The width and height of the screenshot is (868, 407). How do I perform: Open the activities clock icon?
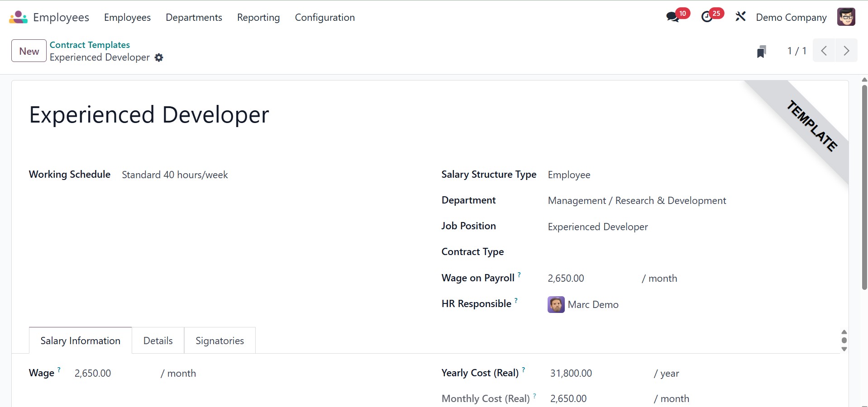point(707,17)
